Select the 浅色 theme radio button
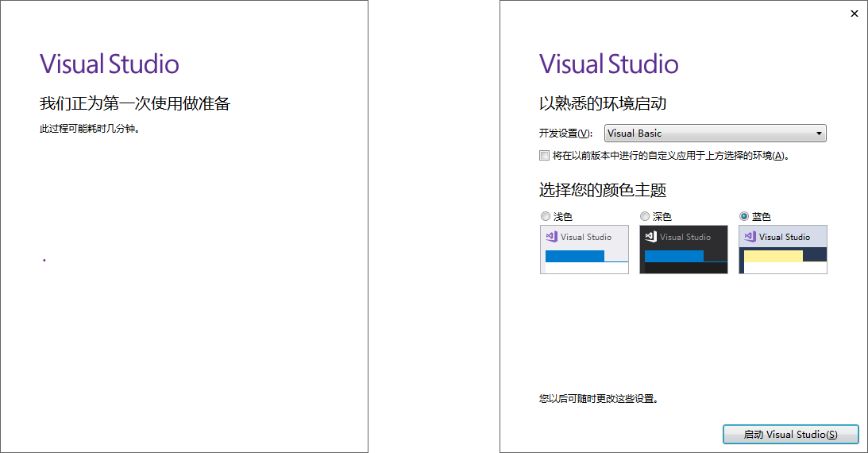 point(546,216)
